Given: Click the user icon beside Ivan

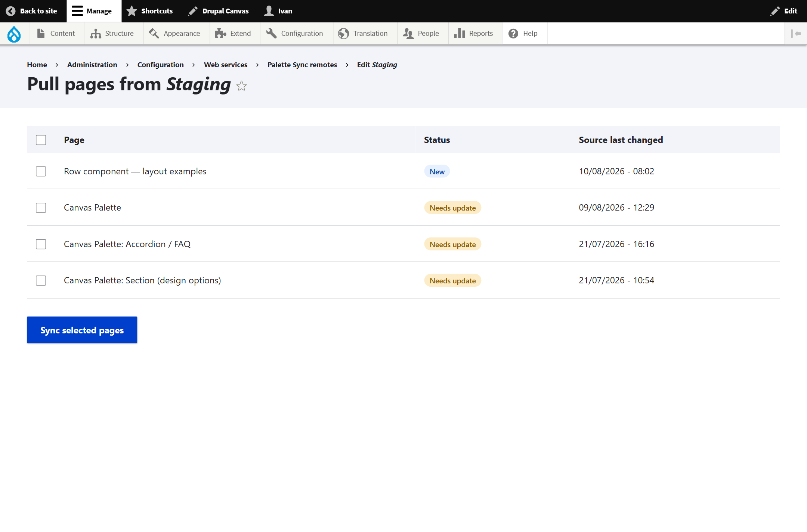Looking at the screenshot, I should tap(269, 11).
